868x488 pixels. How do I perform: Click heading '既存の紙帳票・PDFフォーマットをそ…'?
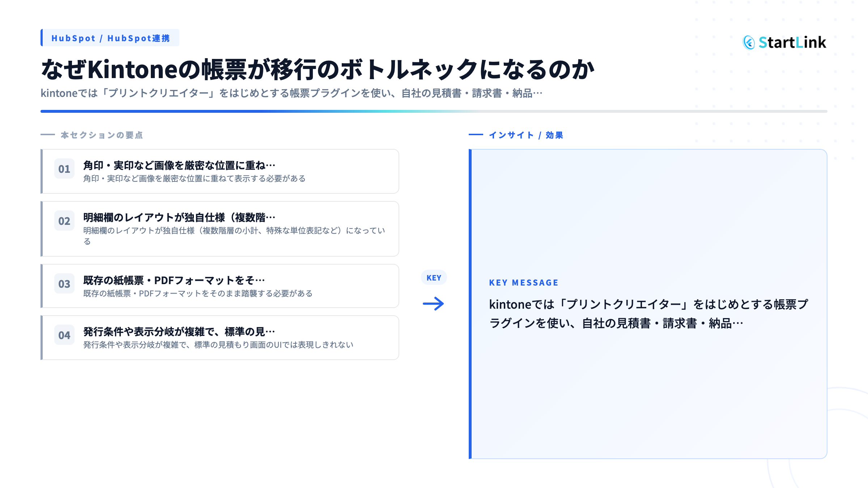click(x=174, y=280)
